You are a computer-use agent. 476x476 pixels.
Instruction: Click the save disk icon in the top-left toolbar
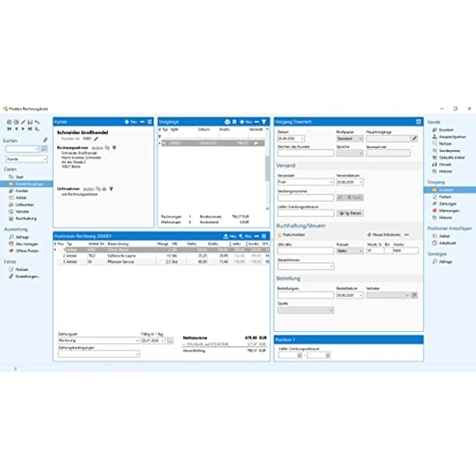tap(30, 122)
